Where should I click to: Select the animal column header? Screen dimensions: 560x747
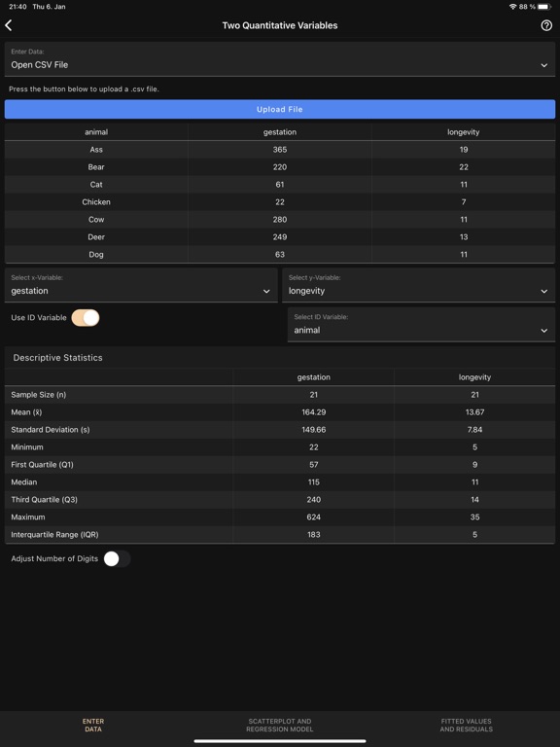pos(96,132)
